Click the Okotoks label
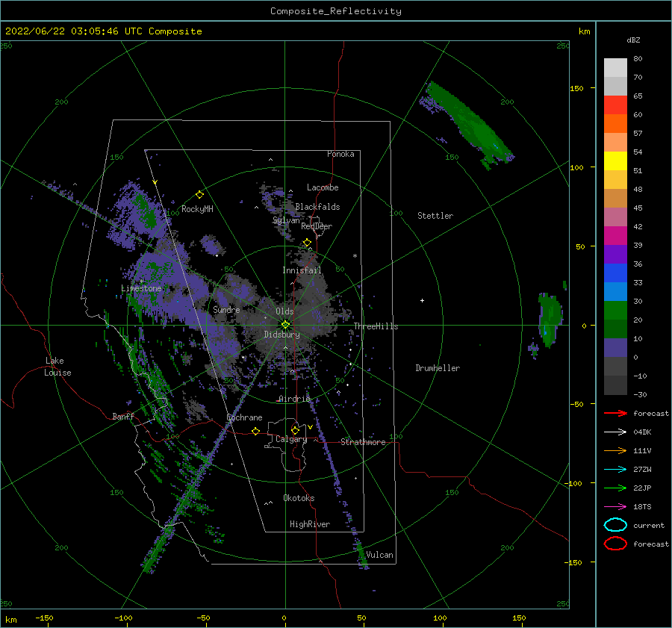The height and width of the screenshot is (628, 672). click(299, 498)
